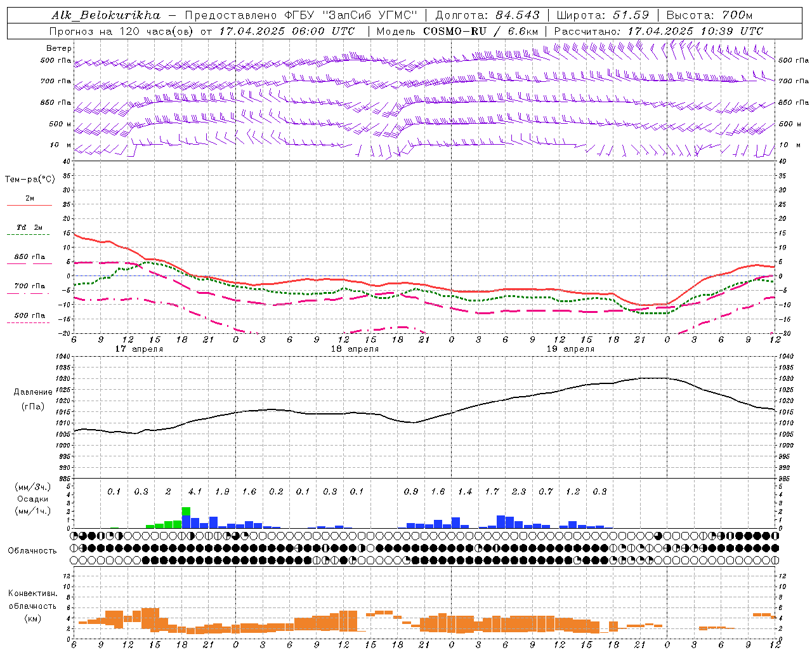Select the 2.3 precipitation total
The height and width of the screenshot is (650, 812).
click(518, 491)
